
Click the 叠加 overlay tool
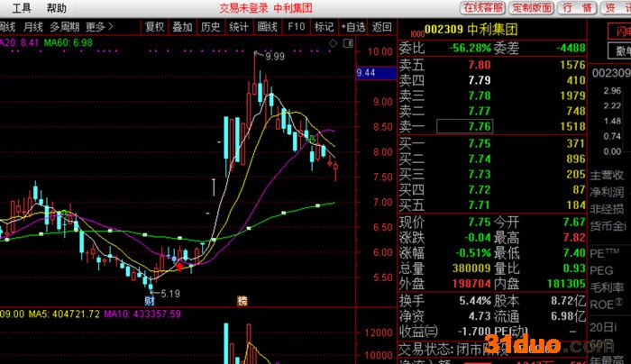click(x=182, y=26)
